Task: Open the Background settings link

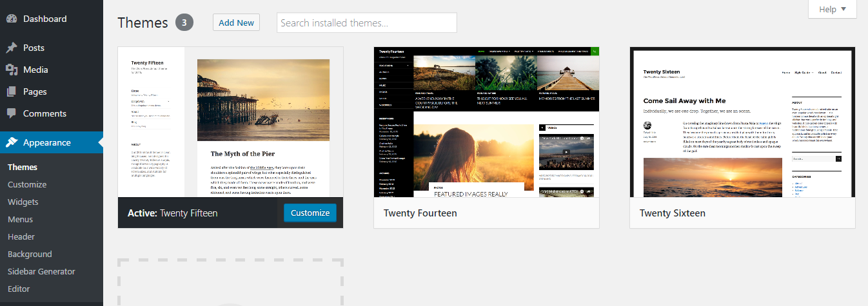Action: coord(30,254)
